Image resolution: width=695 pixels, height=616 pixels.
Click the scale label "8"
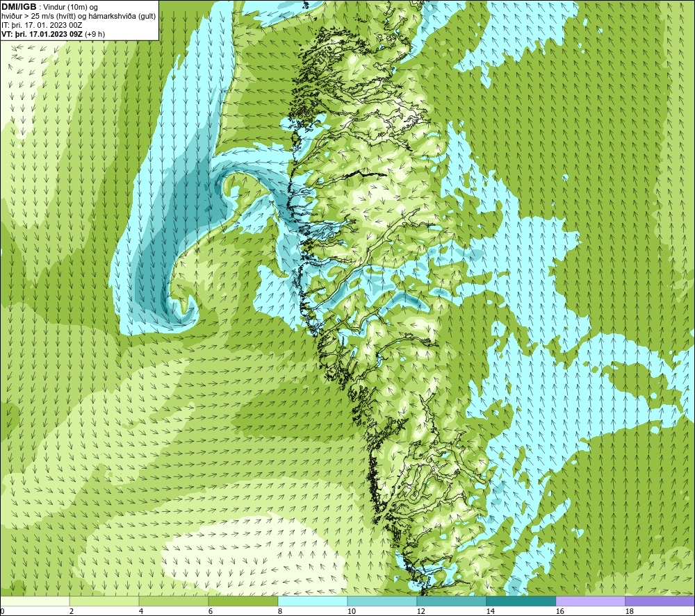click(x=280, y=611)
